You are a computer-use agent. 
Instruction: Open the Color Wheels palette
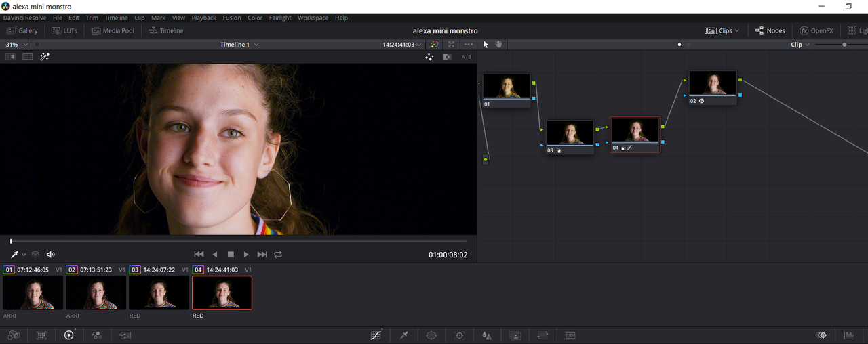click(68, 335)
